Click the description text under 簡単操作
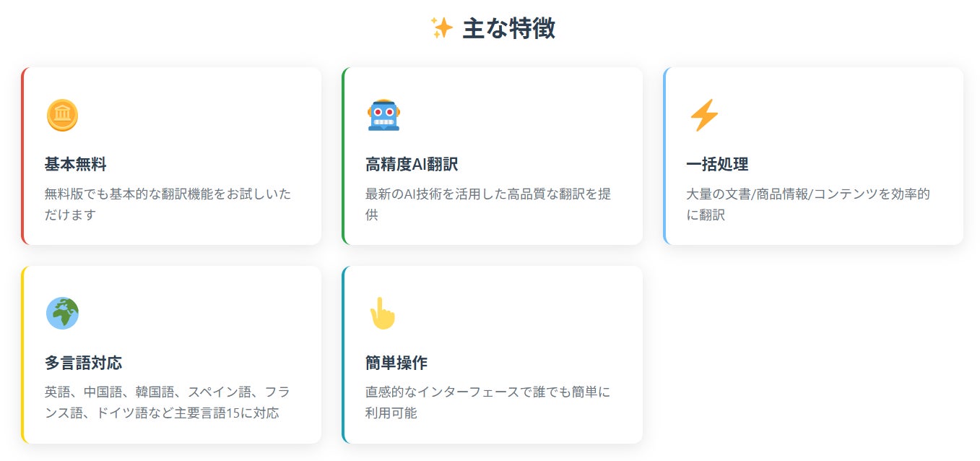Image resolution: width=980 pixels, height=461 pixels. (488, 402)
